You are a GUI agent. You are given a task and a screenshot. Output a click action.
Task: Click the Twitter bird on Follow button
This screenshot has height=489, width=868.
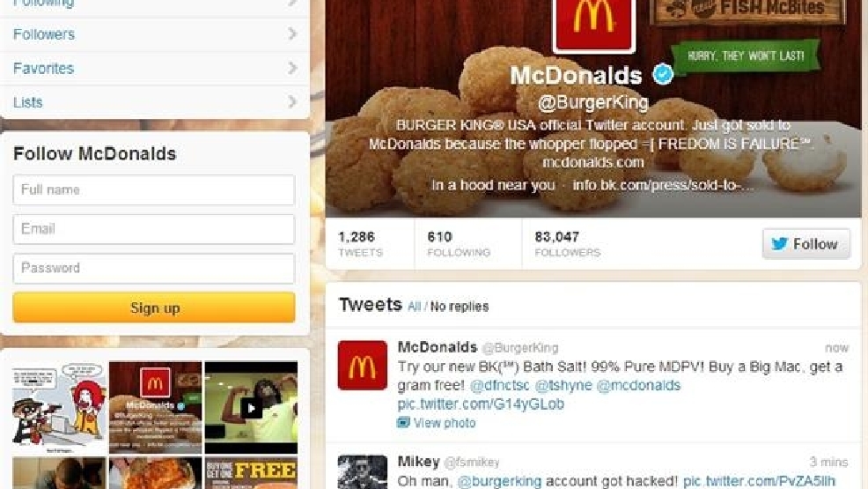click(x=779, y=244)
